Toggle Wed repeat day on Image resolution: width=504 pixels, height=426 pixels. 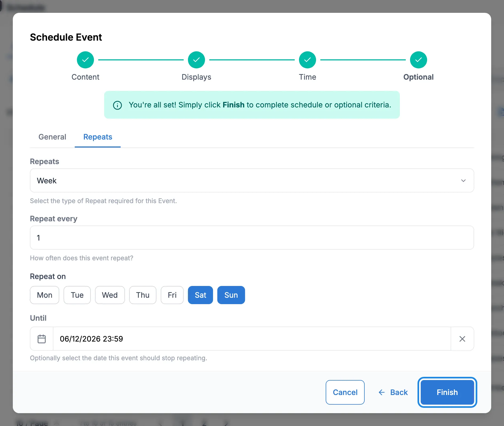tap(110, 295)
